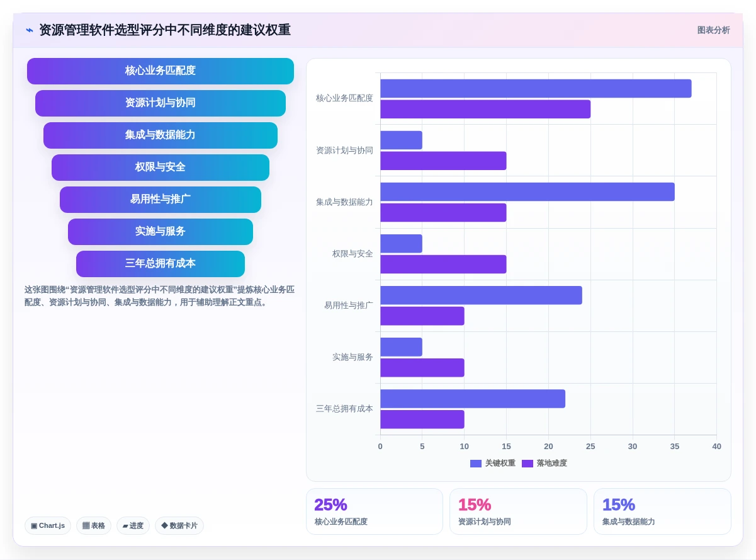Viewport: 756px width, 560px height.
Task: Select the 核心业务匹配度 funnel bar
Action: [161, 71]
